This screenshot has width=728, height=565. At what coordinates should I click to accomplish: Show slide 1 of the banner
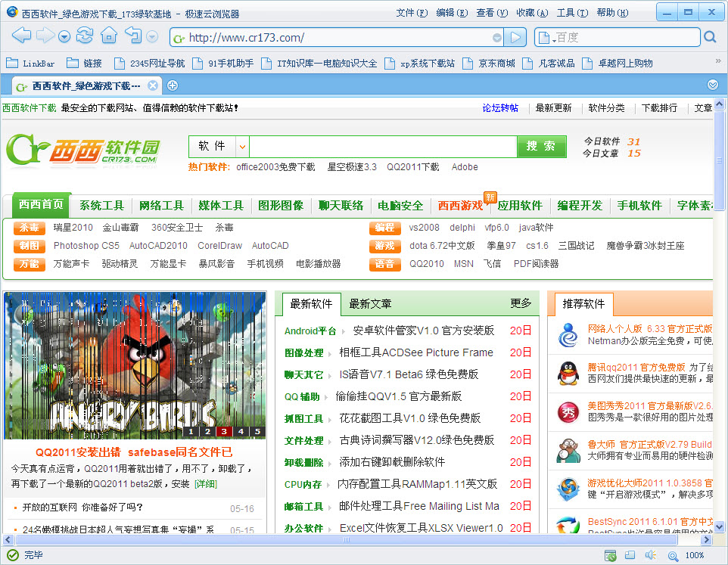click(x=191, y=431)
